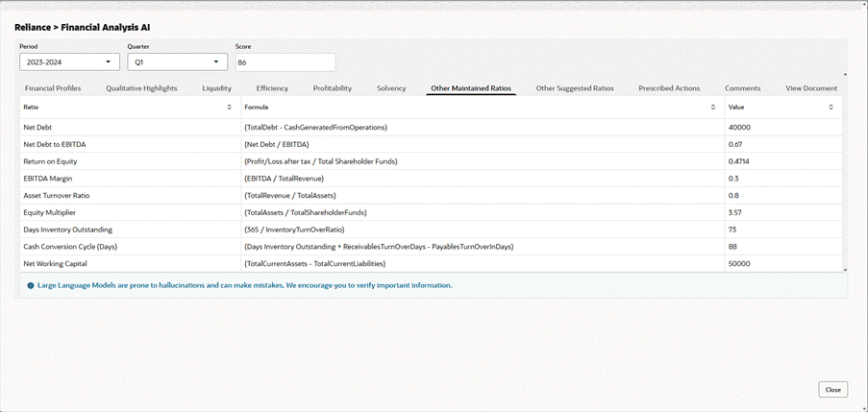Click the Net Working Capital cell

point(130,264)
